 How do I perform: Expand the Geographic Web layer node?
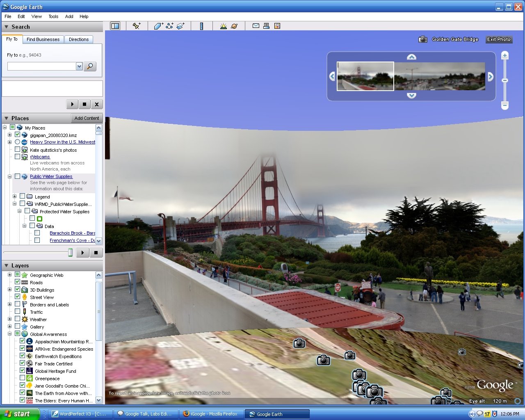[10, 275]
